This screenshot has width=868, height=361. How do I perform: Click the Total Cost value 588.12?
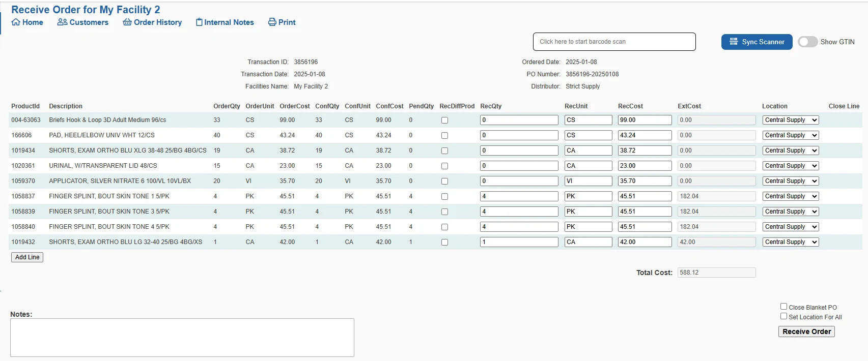click(716, 273)
